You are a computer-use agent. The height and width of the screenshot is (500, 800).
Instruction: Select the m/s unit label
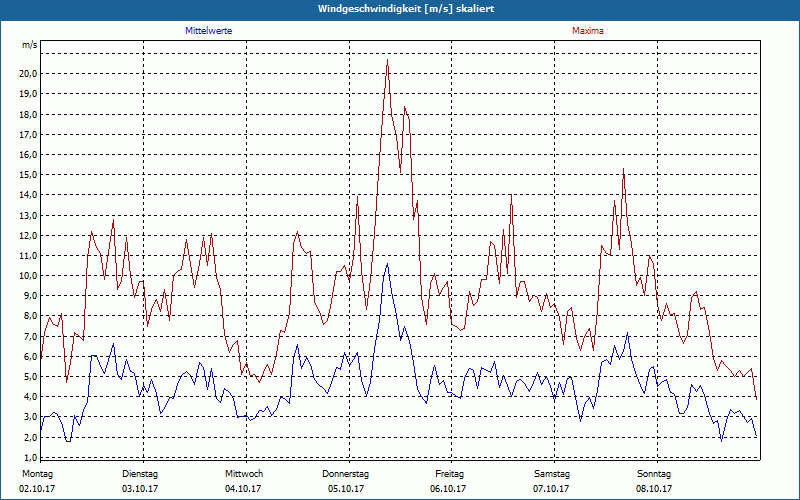point(29,45)
